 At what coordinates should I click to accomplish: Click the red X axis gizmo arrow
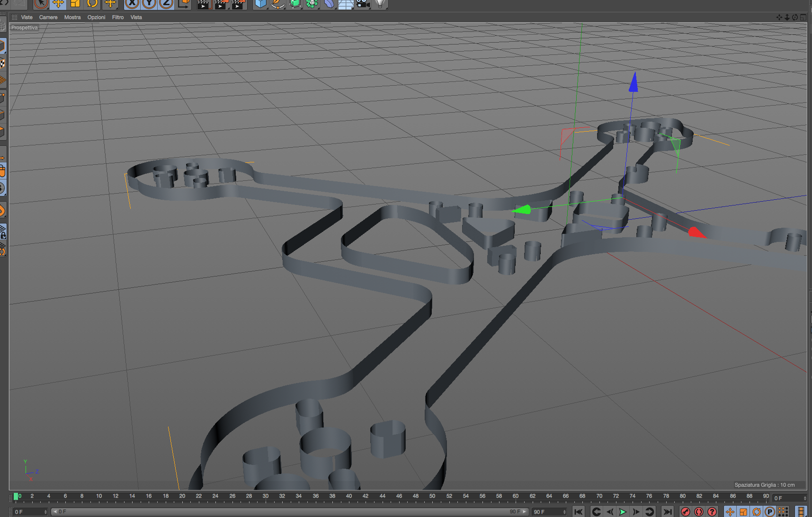[x=696, y=232]
